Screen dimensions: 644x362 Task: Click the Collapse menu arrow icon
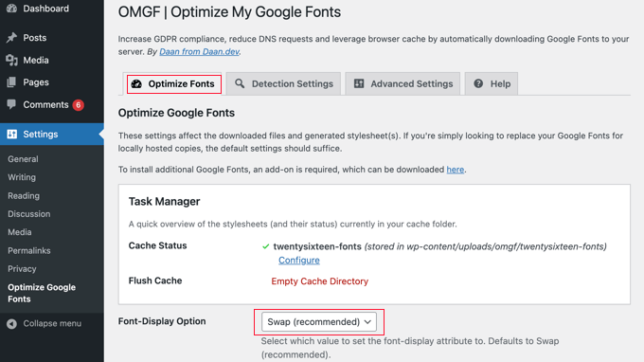click(12, 324)
